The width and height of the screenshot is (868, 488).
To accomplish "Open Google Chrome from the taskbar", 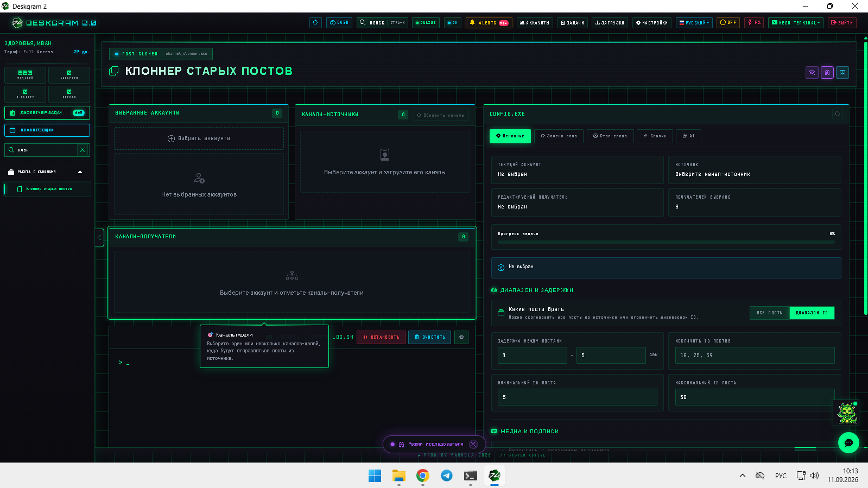I will pyautogui.click(x=423, y=476).
